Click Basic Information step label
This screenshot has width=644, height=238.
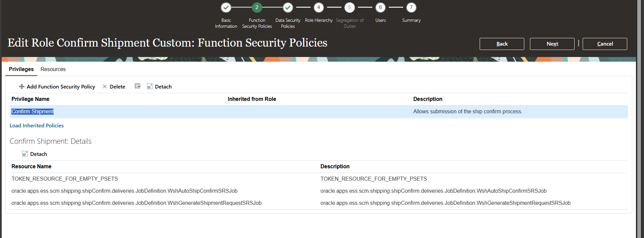coord(226,23)
